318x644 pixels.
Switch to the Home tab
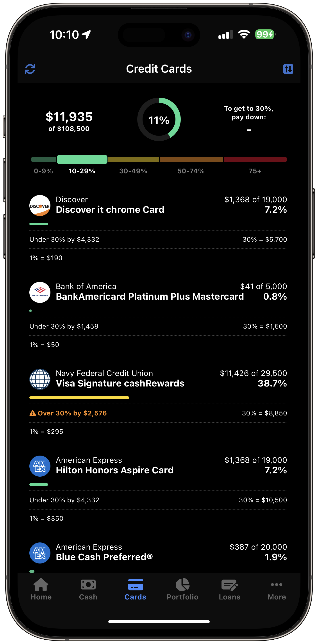point(41,590)
